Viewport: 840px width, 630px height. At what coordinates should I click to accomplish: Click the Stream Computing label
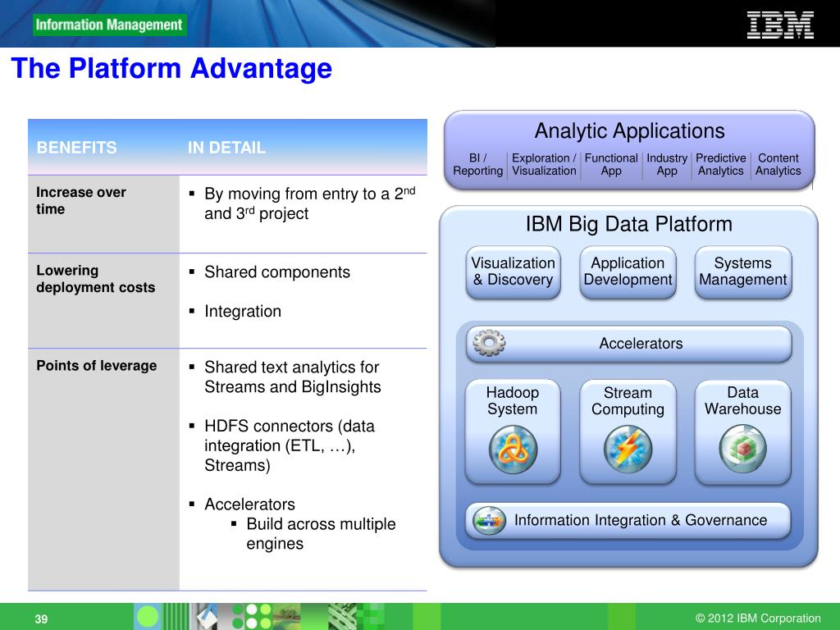click(628, 400)
